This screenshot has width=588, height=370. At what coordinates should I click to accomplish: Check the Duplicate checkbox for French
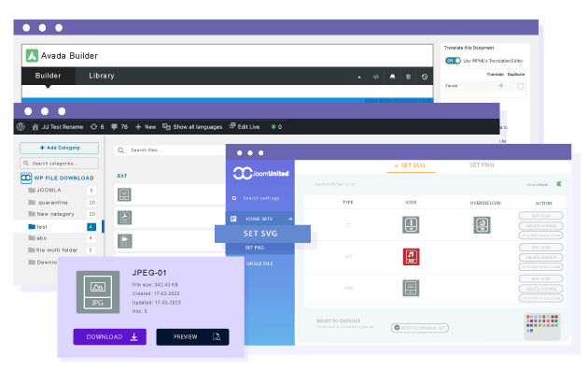click(521, 86)
